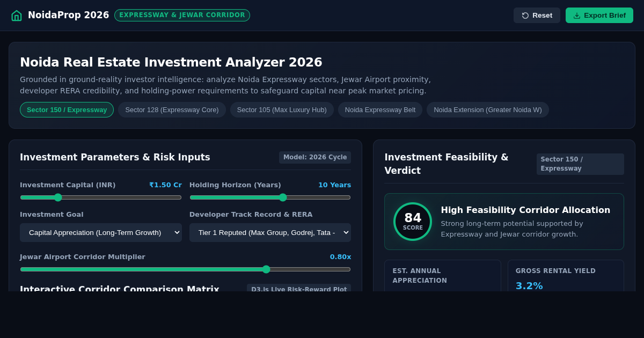Click the Sector 150 / Expressway verdict badge
The width and height of the screenshot is (644, 338).
(580, 164)
